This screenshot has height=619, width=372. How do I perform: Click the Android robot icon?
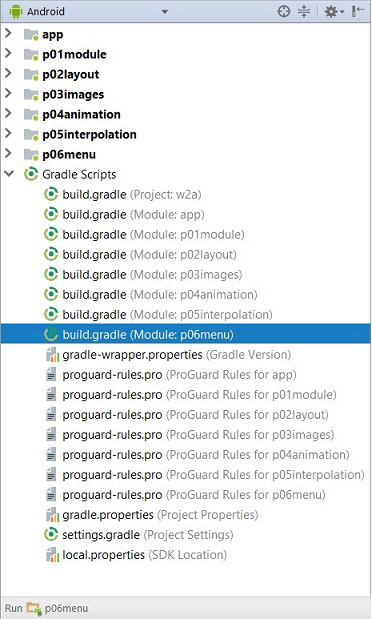[16, 11]
